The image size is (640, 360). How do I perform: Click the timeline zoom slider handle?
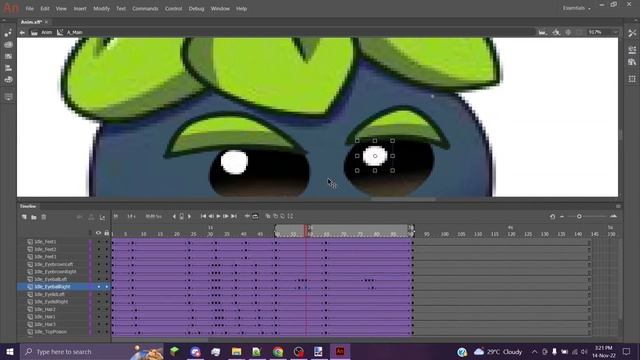[x=579, y=216]
